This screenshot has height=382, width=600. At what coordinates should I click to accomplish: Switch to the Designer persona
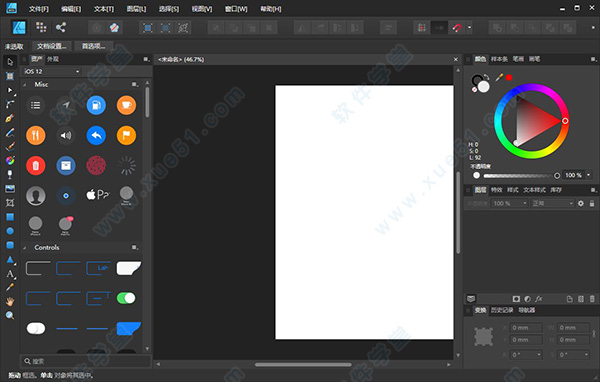(19, 27)
